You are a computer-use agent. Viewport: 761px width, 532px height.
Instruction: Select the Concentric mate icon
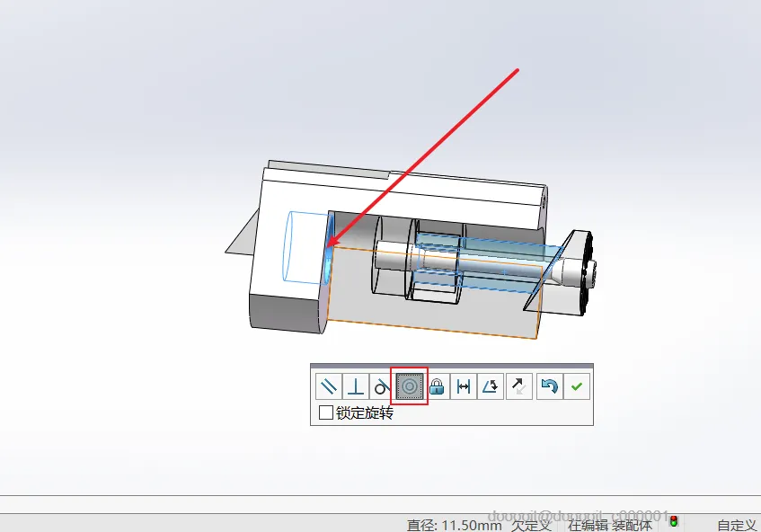[409, 386]
